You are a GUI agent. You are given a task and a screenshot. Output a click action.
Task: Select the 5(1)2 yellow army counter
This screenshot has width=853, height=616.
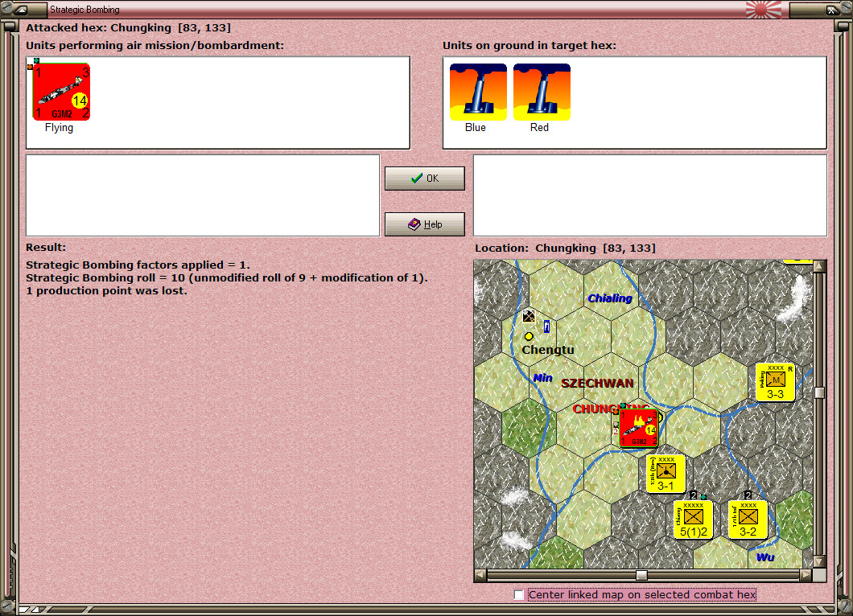693,520
